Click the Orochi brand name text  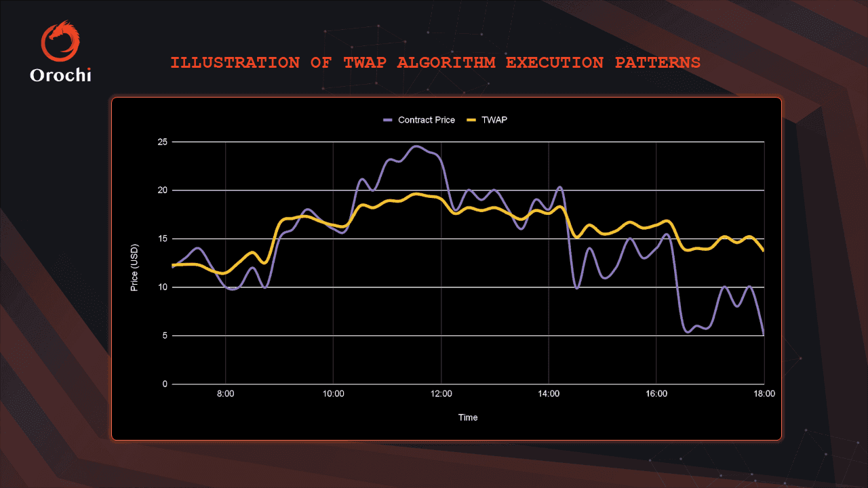[60, 75]
